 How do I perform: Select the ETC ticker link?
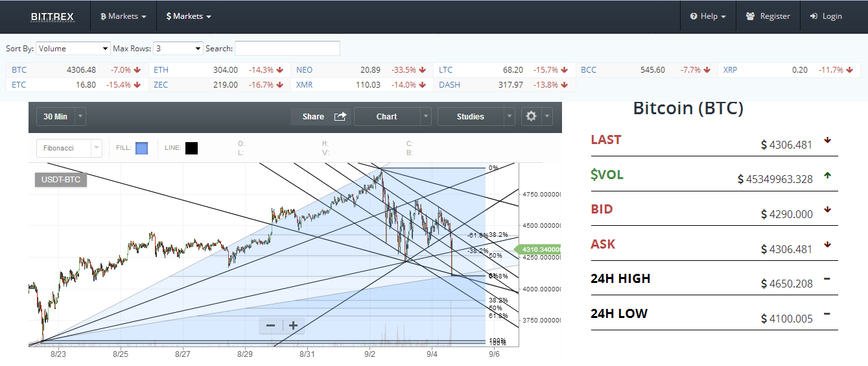(19, 85)
